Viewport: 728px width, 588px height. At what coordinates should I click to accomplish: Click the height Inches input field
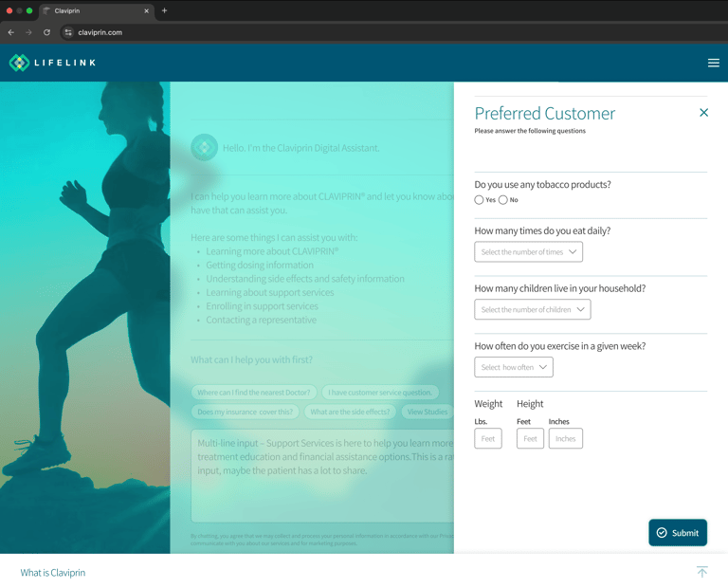click(566, 438)
